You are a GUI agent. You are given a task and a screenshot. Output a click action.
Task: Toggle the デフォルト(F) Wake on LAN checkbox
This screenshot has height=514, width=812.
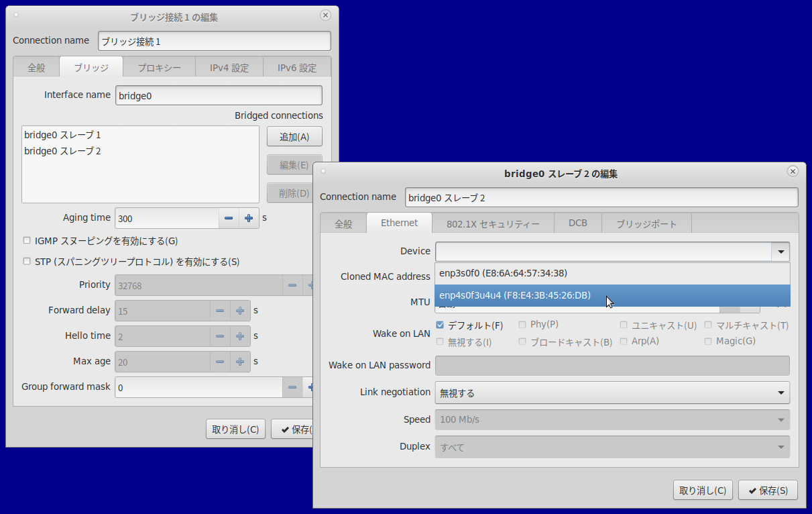pyautogui.click(x=441, y=325)
